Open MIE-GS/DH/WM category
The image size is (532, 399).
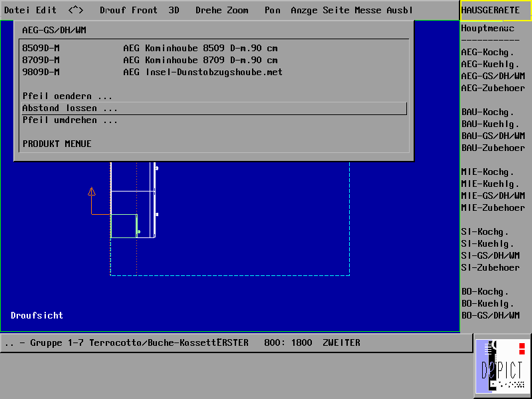point(493,196)
